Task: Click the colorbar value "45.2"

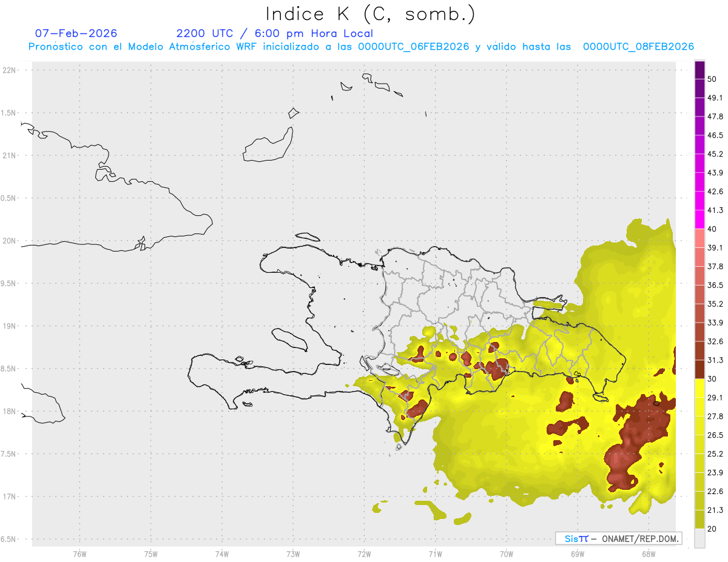Action: click(x=715, y=154)
